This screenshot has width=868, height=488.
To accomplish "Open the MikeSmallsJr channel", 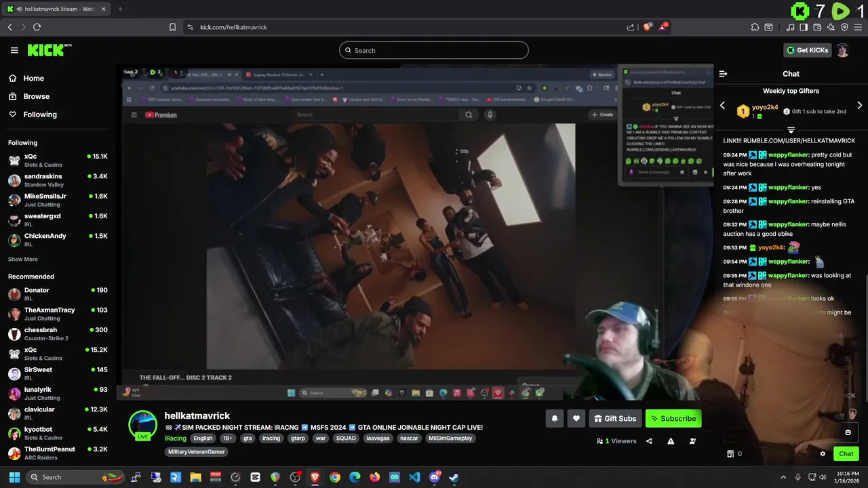I will pyautogui.click(x=58, y=200).
